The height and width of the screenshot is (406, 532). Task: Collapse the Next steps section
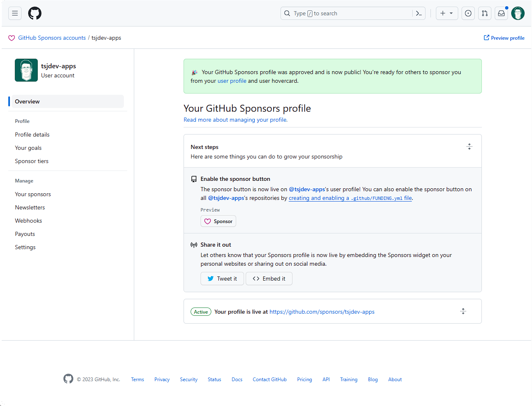[469, 147]
